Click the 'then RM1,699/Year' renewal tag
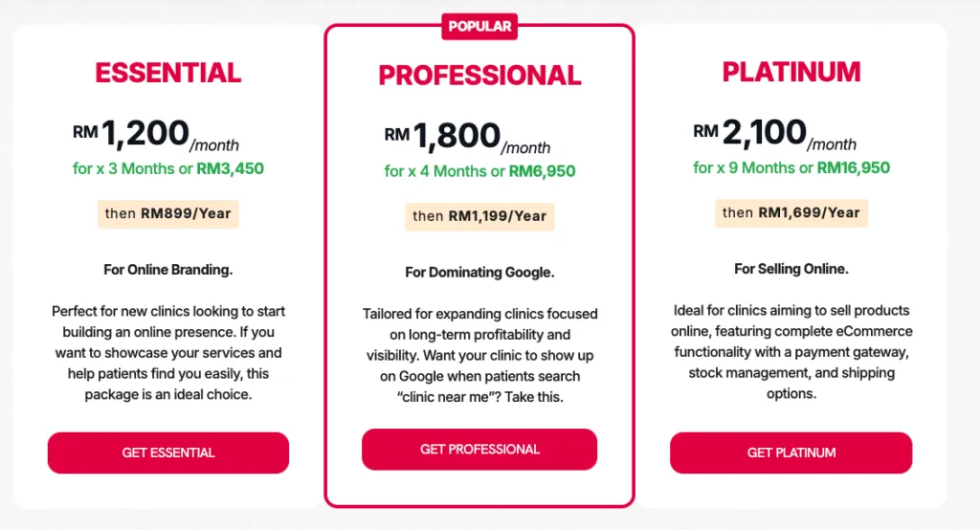This screenshot has width=980, height=530. pyautogui.click(x=791, y=213)
